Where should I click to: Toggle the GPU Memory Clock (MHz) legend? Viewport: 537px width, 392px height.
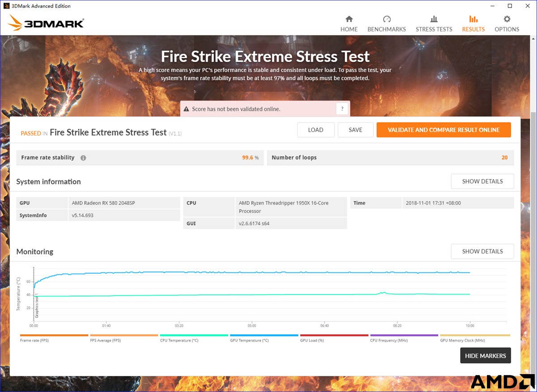[x=475, y=338]
